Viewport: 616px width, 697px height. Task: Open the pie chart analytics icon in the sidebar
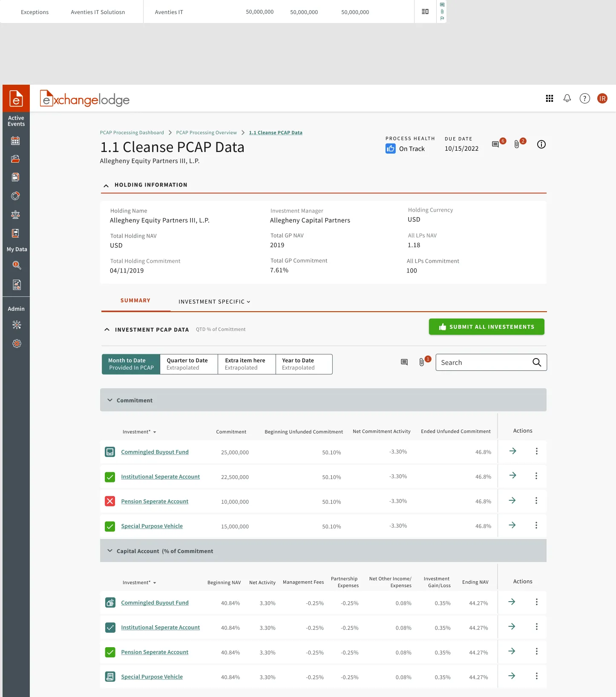click(15, 196)
